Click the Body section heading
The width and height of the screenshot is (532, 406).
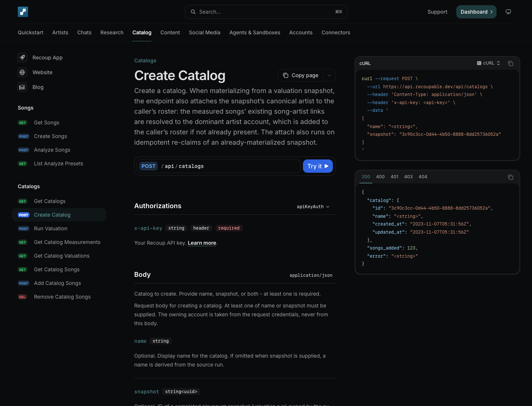142,275
